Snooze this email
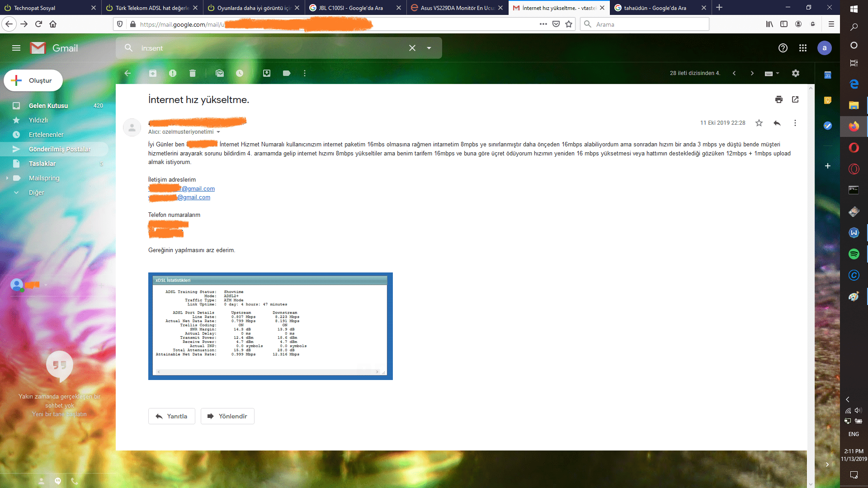This screenshot has height=488, width=868. [x=240, y=73]
